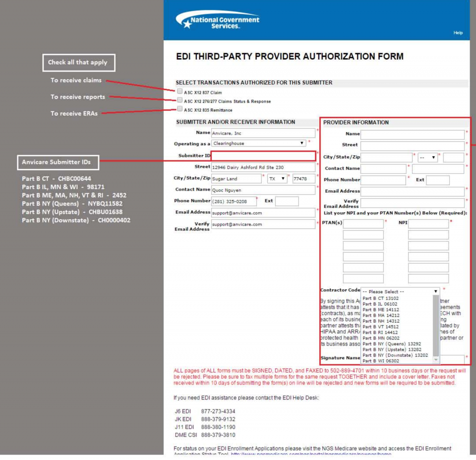Open the Help link in the header
The height and width of the screenshot is (460, 476).
pyautogui.click(x=458, y=33)
